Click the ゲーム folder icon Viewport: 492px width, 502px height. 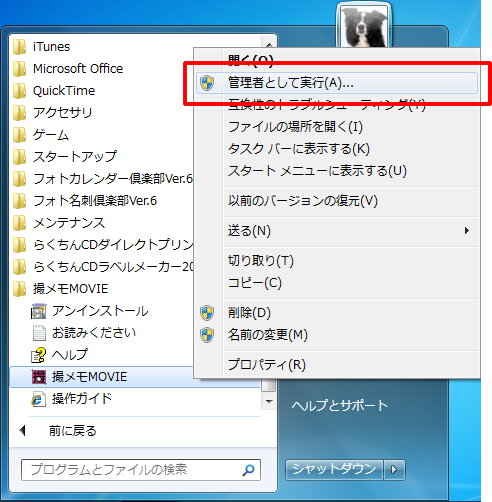point(20,135)
